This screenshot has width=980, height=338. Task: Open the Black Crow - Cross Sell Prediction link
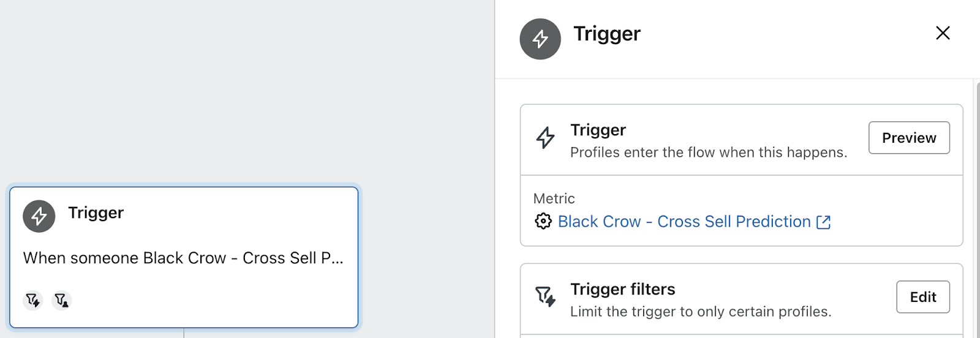pos(684,222)
